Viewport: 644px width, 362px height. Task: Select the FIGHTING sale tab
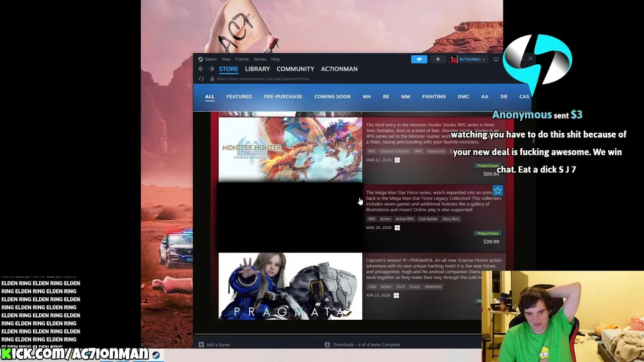pyautogui.click(x=434, y=97)
